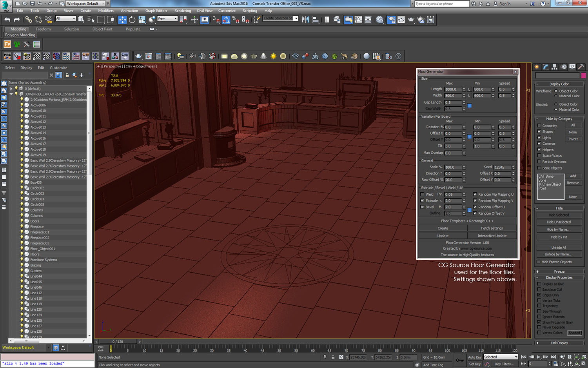Collapse the 3DView-3D_EXPORT layer tree node
This screenshot has height=368, width=588.
[x=11, y=94]
